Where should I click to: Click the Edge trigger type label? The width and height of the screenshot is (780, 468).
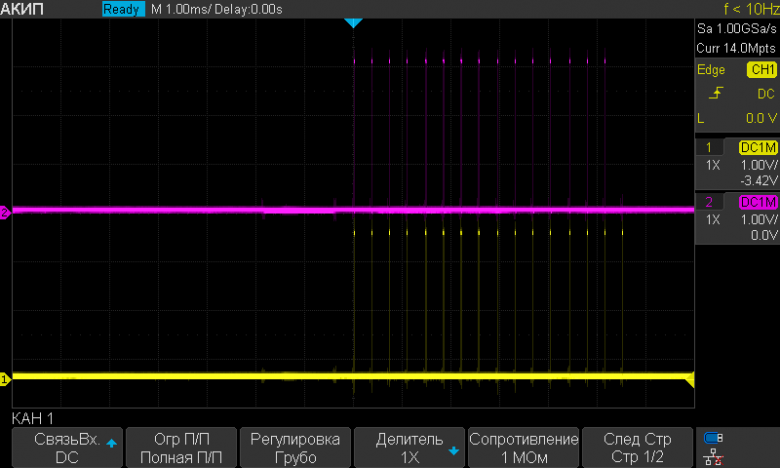tap(711, 70)
